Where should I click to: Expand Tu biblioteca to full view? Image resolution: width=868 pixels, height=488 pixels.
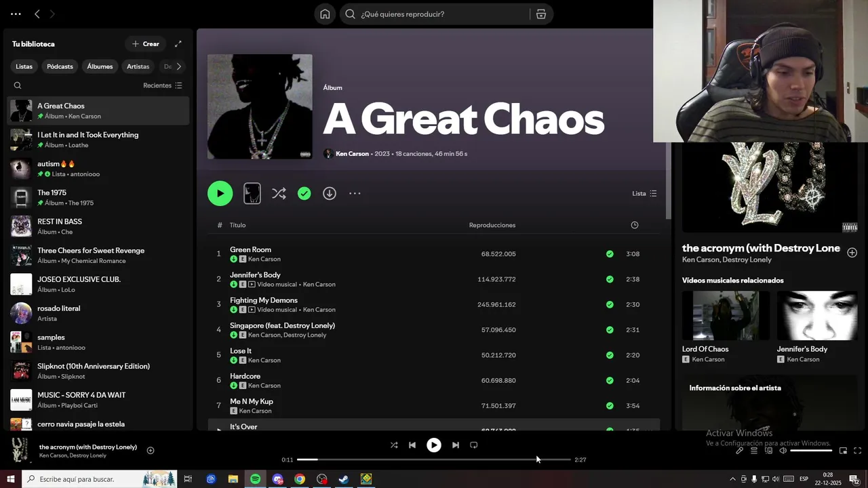pyautogui.click(x=178, y=44)
